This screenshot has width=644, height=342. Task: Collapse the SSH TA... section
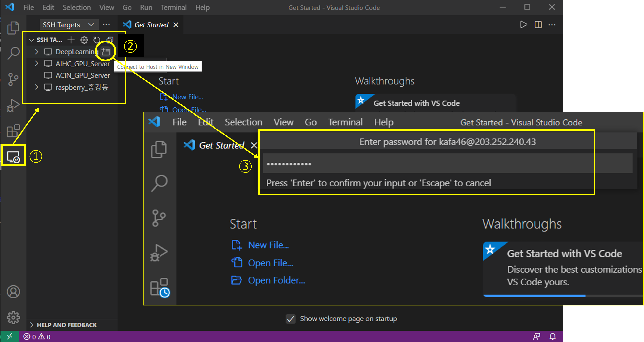pyautogui.click(x=32, y=40)
